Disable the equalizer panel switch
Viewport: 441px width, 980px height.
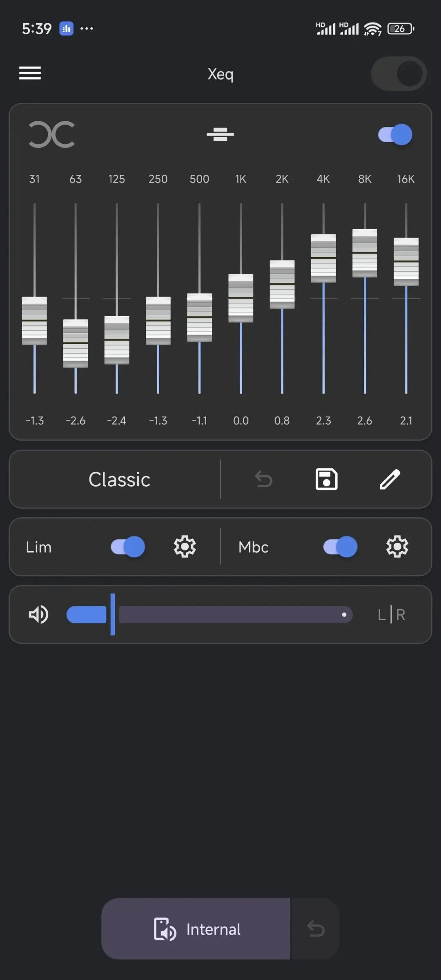(x=395, y=134)
